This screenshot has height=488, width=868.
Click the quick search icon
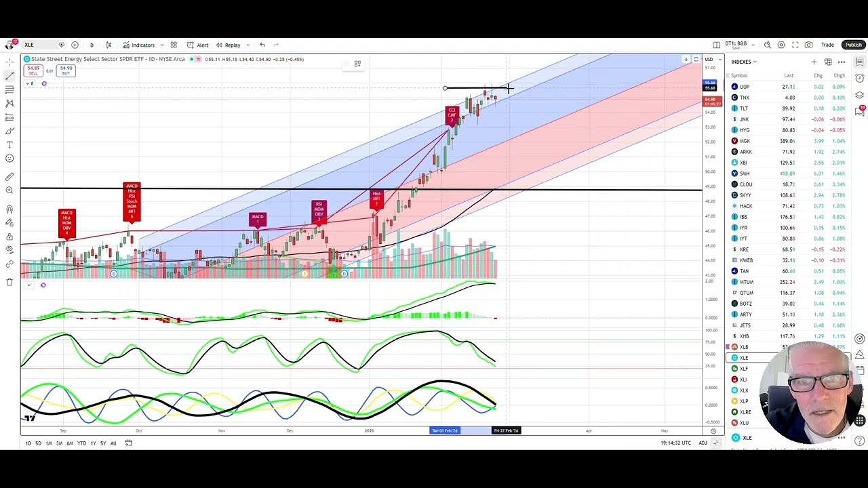767,45
